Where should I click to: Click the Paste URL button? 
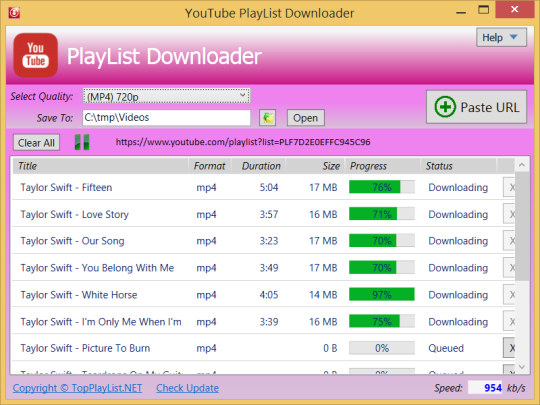477,107
